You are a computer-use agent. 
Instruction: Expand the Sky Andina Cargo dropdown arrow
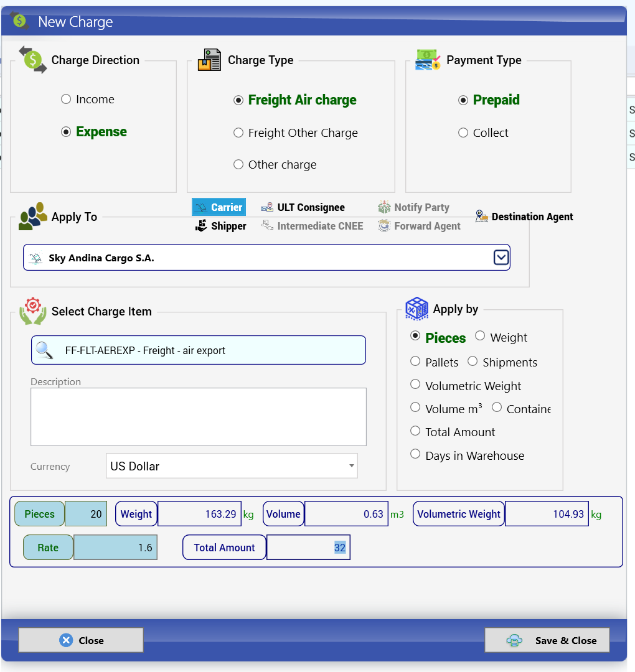pyautogui.click(x=501, y=258)
